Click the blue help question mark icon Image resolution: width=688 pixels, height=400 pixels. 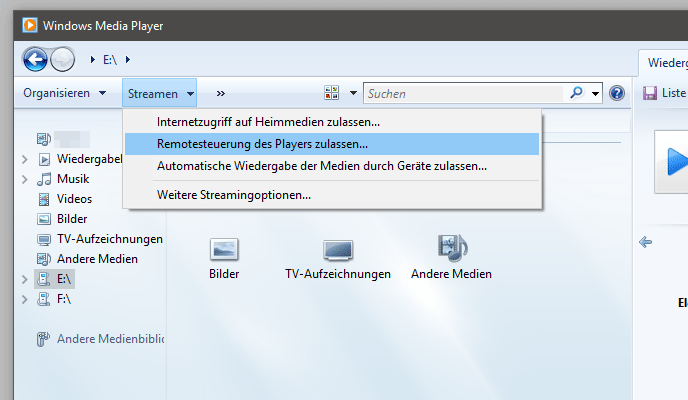[x=617, y=93]
